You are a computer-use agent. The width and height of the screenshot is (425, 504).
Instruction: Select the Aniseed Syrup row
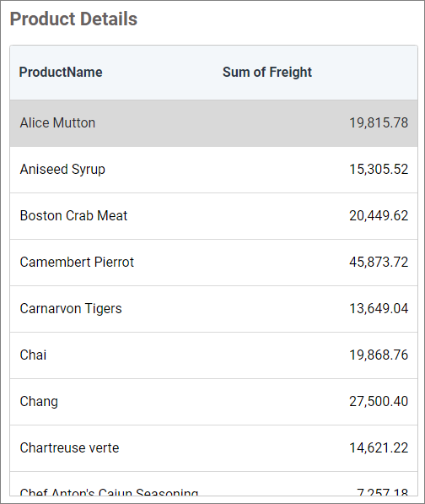(x=214, y=170)
